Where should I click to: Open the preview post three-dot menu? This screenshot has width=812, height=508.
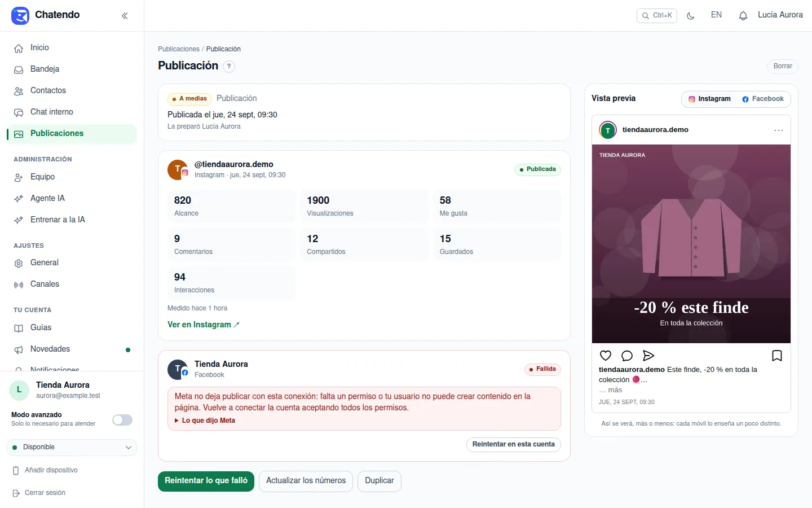click(779, 130)
